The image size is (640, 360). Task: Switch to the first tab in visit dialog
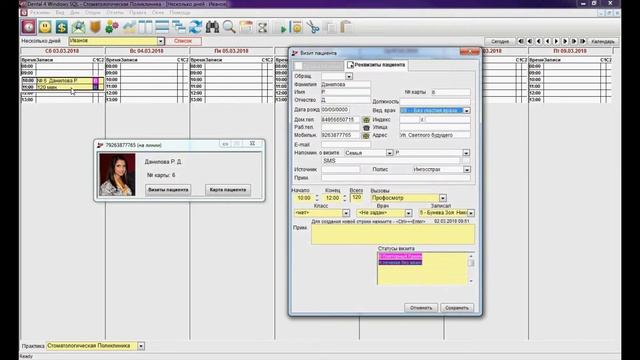319,65
